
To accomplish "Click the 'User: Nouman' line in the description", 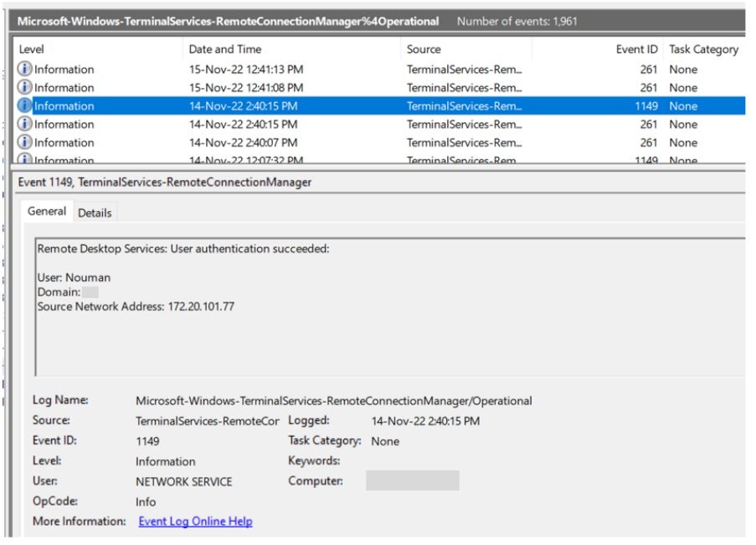I will pos(74,278).
